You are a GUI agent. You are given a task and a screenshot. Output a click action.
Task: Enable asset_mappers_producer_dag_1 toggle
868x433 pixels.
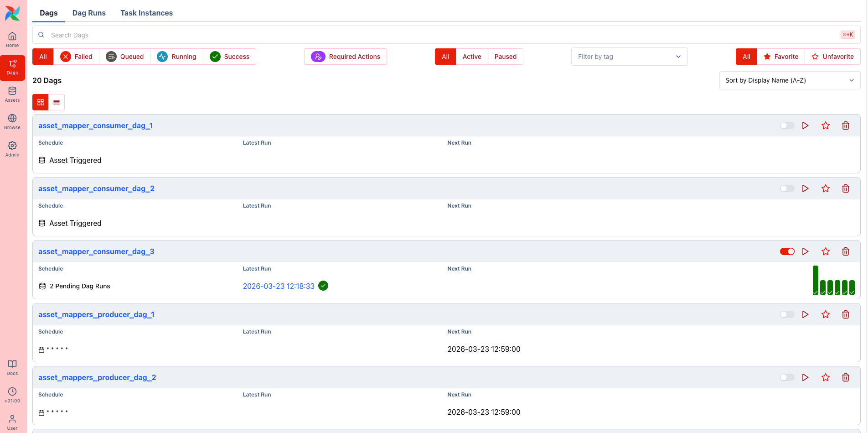point(787,314)
